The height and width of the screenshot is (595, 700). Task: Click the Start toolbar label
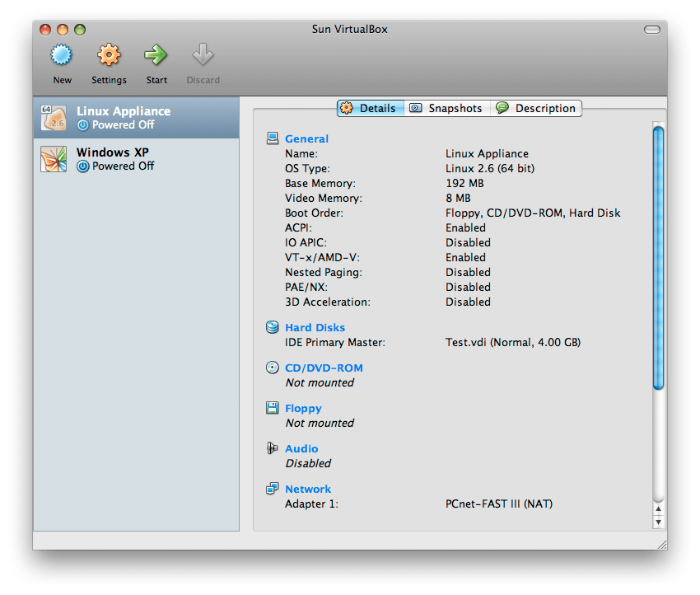[156, 80]
